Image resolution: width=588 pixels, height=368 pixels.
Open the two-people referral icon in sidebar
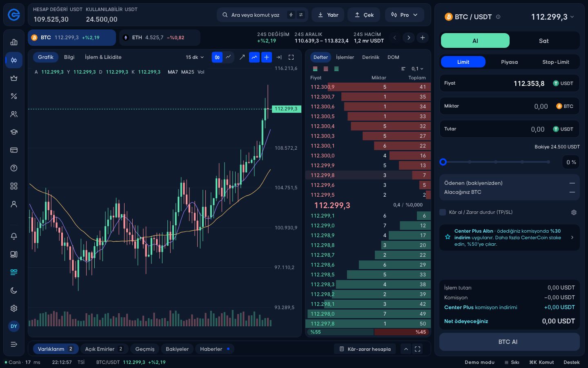tap(14, 114)
